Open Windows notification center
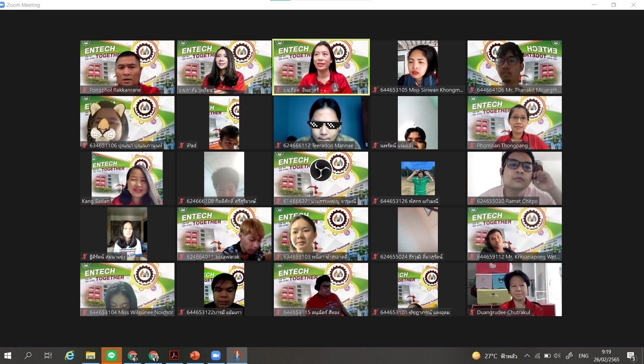The width and height of the screenshot is (644, 364). tap(631, 356)
